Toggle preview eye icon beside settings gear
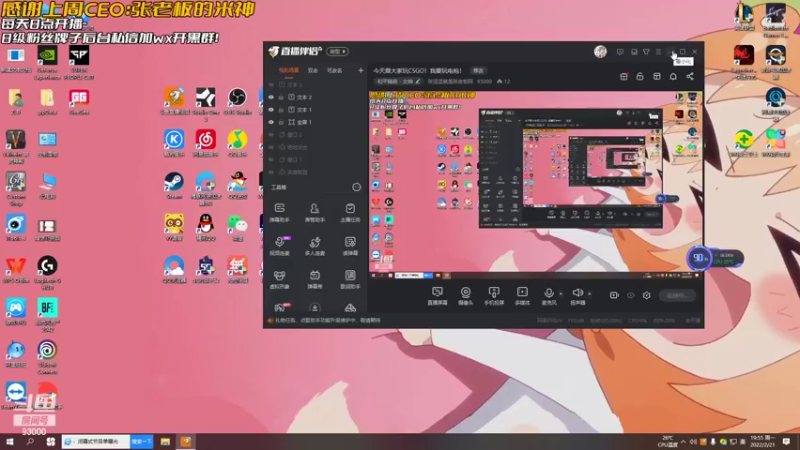Screen dimensions: 800x450 tap(631, 295)
